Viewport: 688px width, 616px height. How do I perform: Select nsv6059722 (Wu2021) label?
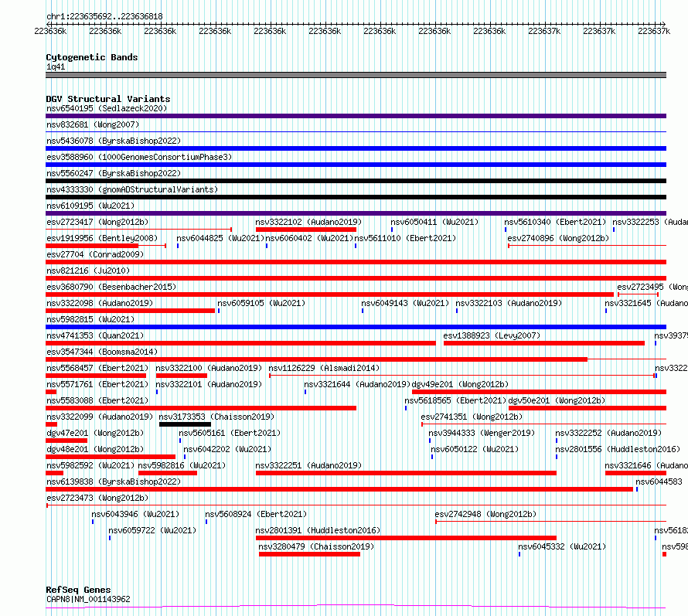[x=152, y=530]
